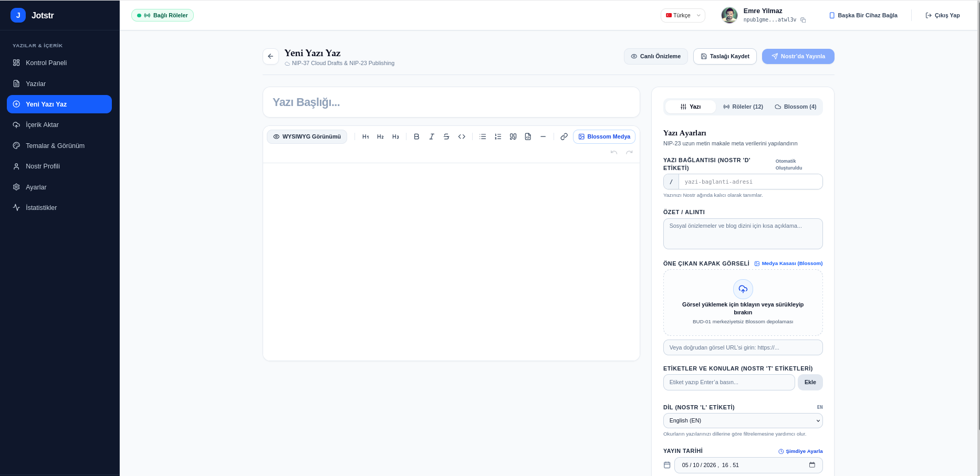Apply Heading 3 formatting
The height and width of the screenshot is (476, 980).
(395, 136)
